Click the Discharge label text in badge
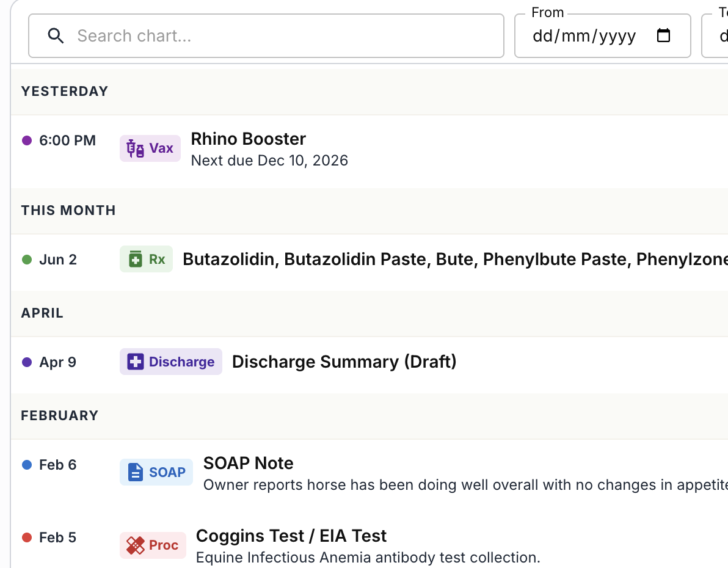728x568 pixels. point(181,362)
